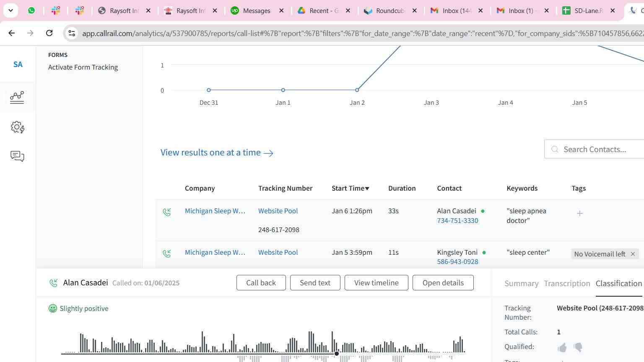The image size is (644, 362).
Task: Go back with the browser back arrow
Action: [11, 33]
